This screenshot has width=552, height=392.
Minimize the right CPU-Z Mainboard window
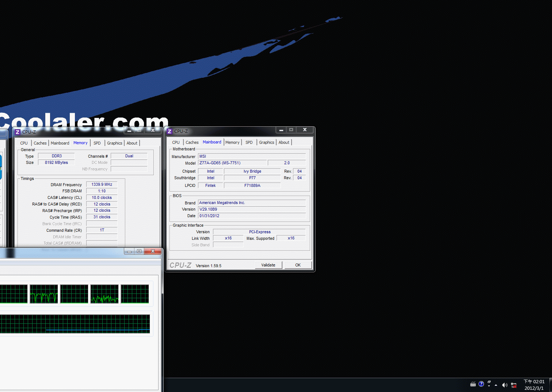[281, 130]
